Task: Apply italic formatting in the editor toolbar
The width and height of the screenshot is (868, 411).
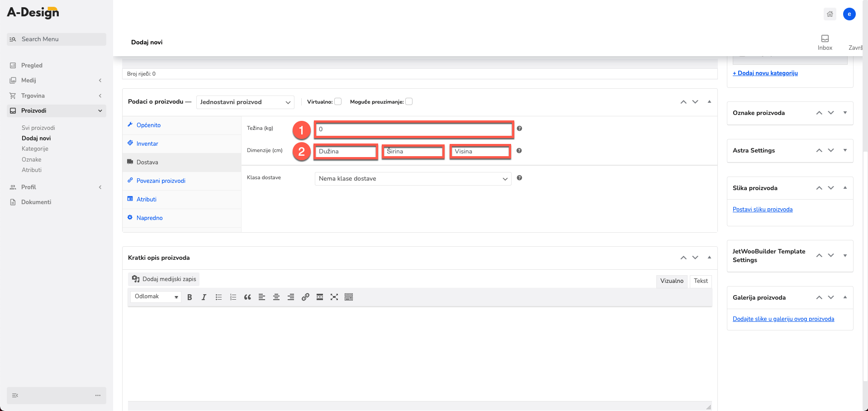Action: (204, 297)
